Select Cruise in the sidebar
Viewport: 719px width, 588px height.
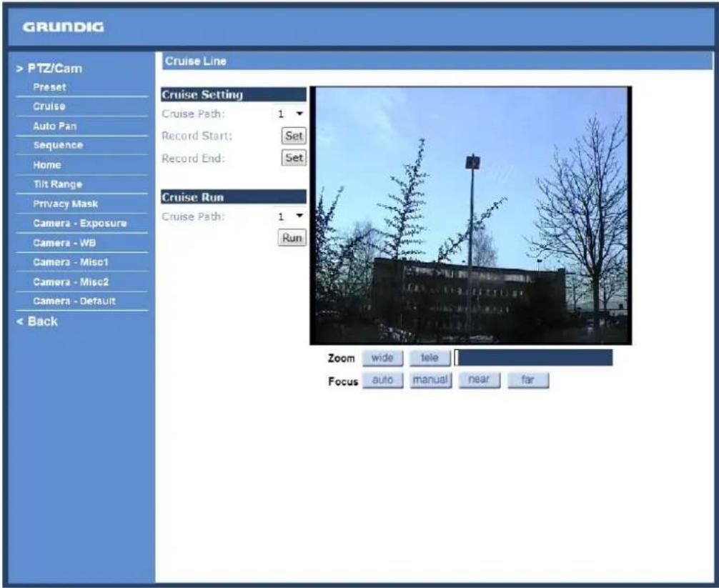[49, 106]
